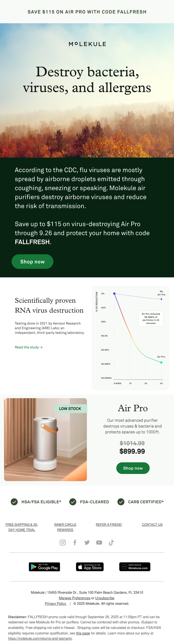Click the Google Play badge

44,567
